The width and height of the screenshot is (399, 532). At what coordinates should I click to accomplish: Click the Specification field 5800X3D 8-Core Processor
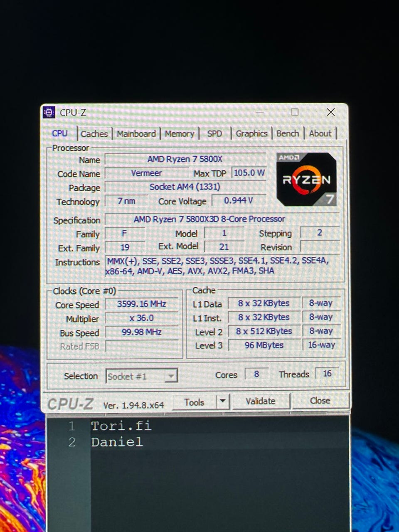(222, 219)
